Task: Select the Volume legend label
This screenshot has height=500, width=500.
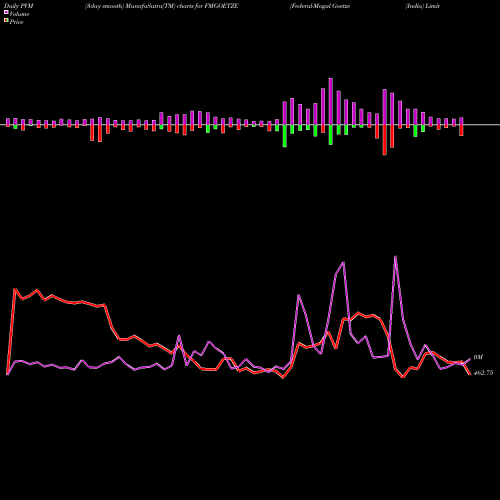Action: coord(19,14)
